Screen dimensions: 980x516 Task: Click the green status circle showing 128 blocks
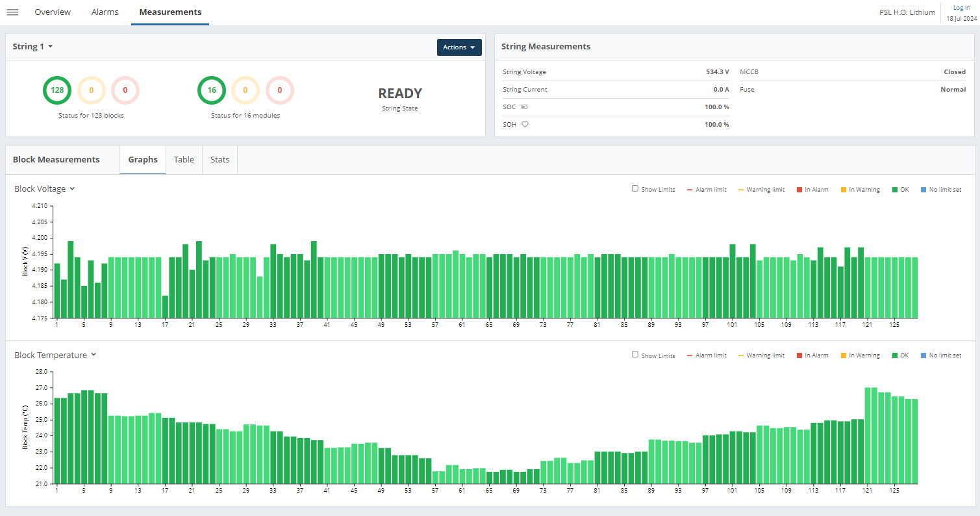pyautogui.click(x=57, y=90)
